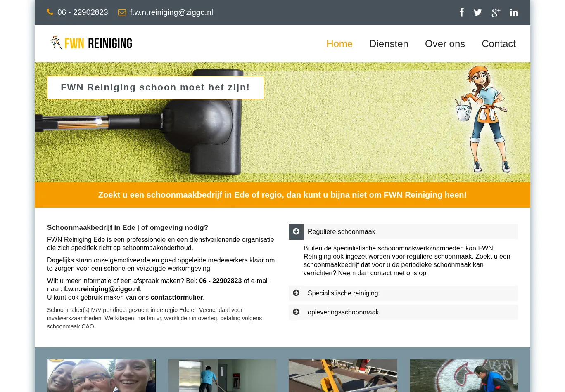Click the contactformulier link
Image resolution: width=565 pixels, height=392 pixels.
[176, 298]
